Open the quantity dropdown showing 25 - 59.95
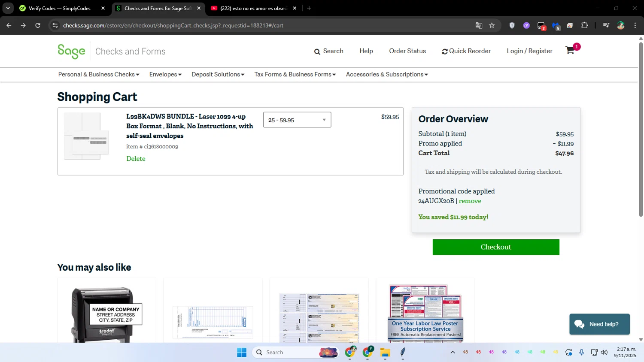This screenshot has width=644, height=362. click(x=297, y=120)
